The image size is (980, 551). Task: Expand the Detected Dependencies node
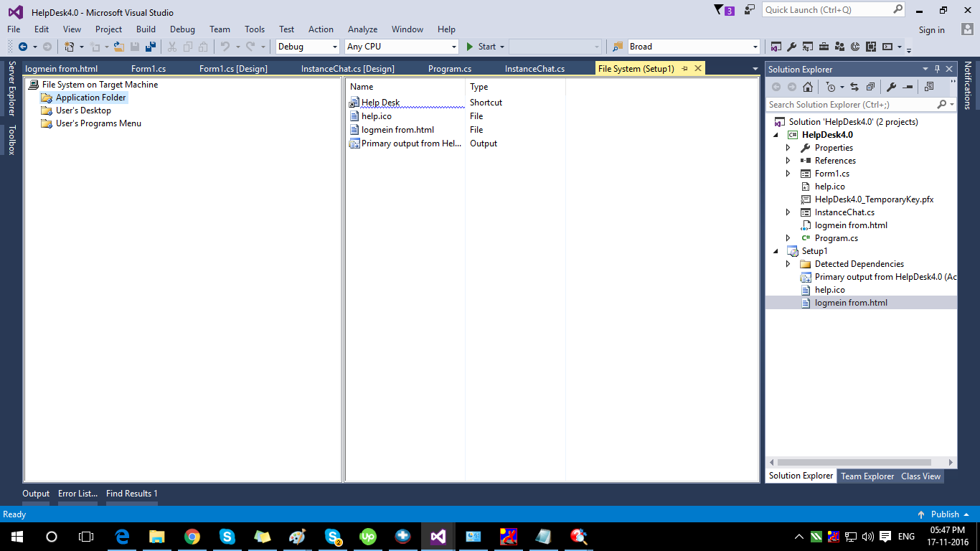(788, 264)
